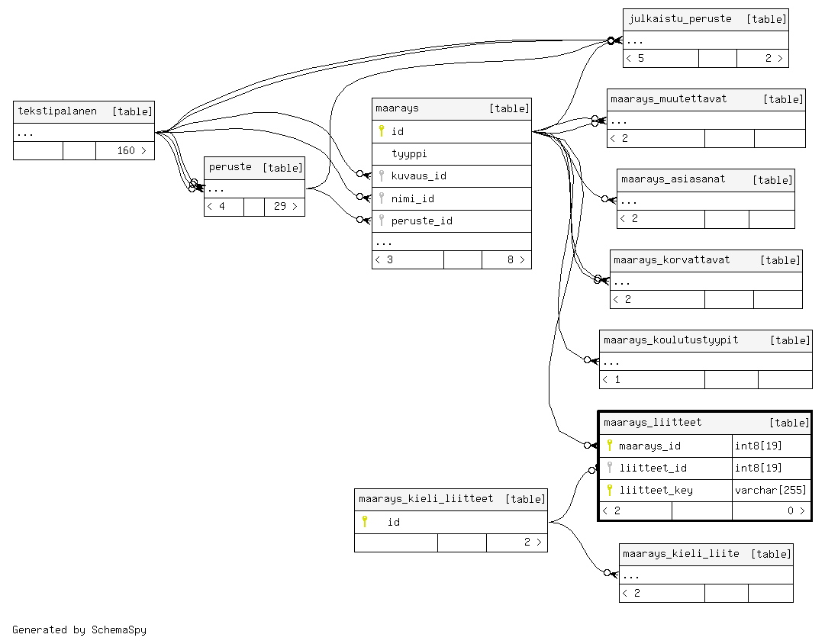
Task: Click the ellipsis row in maarays_korvattavat table
Action: pyautogui.click(x=706, y=281)
